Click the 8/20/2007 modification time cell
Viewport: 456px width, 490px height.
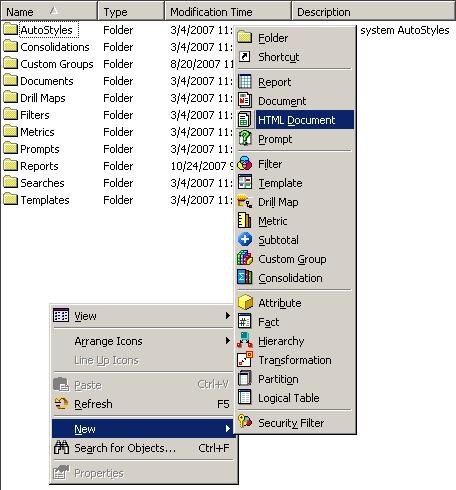click(201, 64)
